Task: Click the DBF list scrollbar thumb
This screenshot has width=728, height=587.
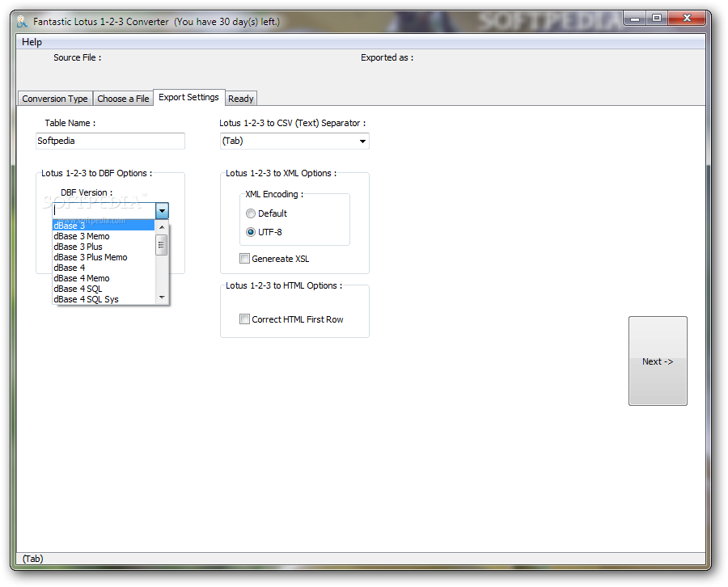Action: pyautogui.click(x=162, y=244)
